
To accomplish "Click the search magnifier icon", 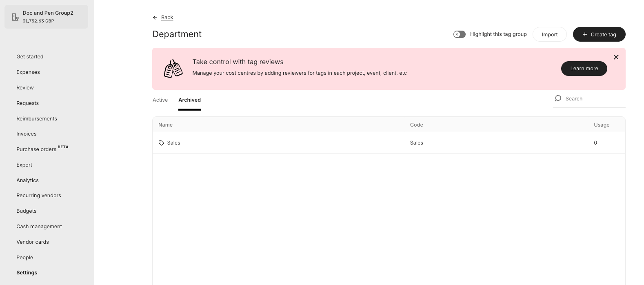I will [558, 98].
